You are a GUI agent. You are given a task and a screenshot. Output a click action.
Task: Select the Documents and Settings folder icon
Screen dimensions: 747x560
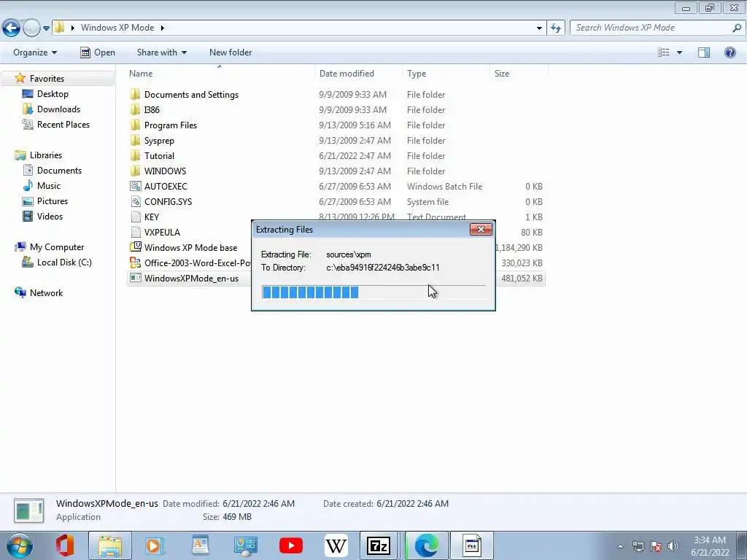pyautogui.click(x=135, y=94)
